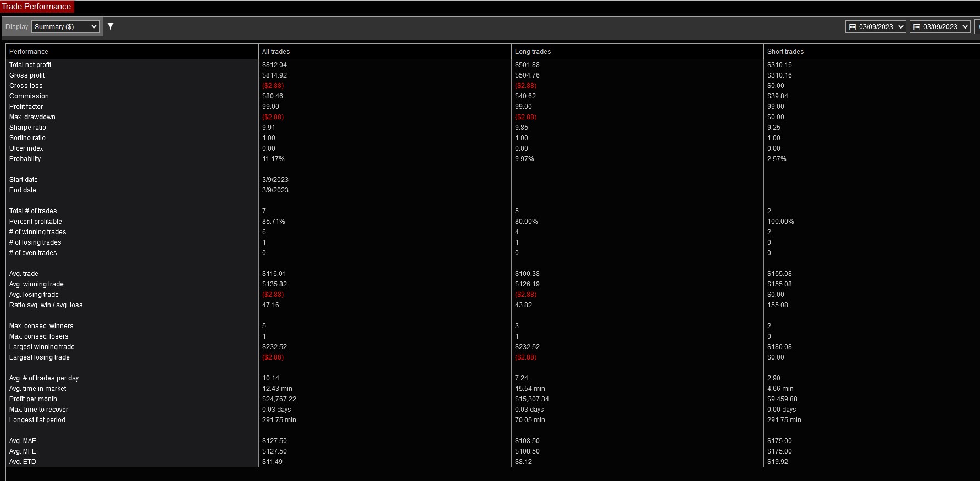Click the $814.92 gross profit value
980x481 pixels.
click(x=274, y=75)
